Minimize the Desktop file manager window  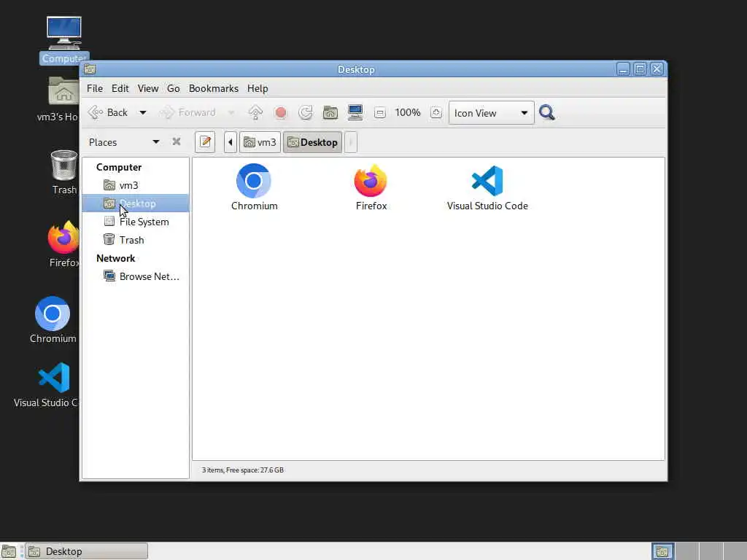point(623,69)
